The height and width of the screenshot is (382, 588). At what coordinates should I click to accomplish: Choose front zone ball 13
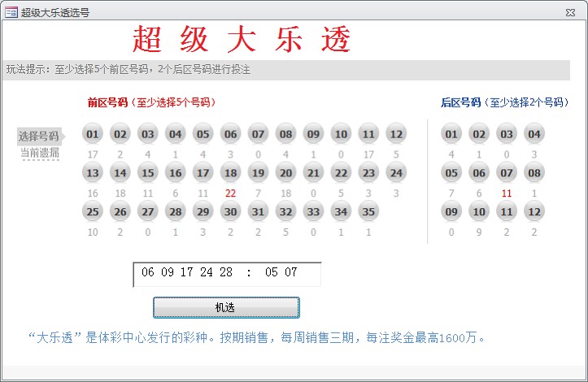[x=93, y=172]
